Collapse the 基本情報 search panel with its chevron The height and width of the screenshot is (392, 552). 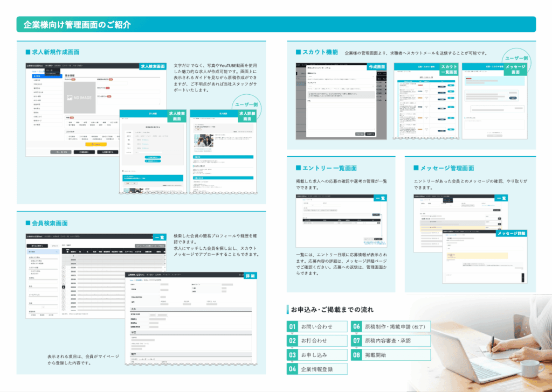coord(58,251)
